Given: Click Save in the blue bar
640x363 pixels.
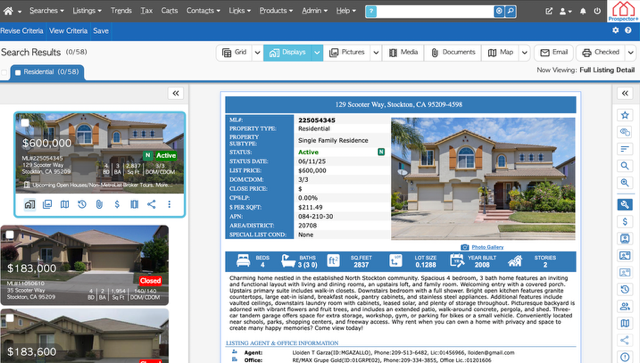Looking at the screenshot, I should 101,31.
